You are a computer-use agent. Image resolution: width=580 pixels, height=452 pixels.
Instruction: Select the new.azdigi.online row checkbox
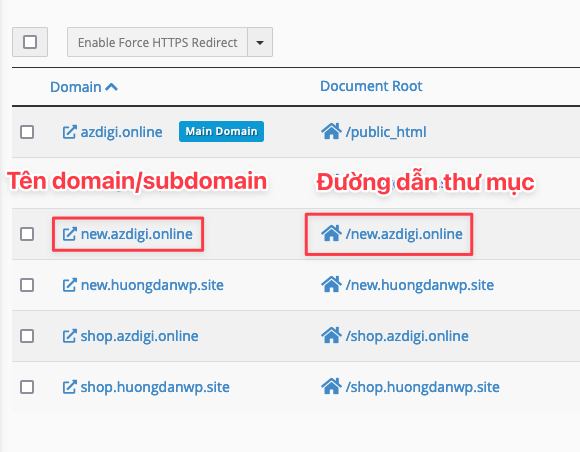click(27, 234)
